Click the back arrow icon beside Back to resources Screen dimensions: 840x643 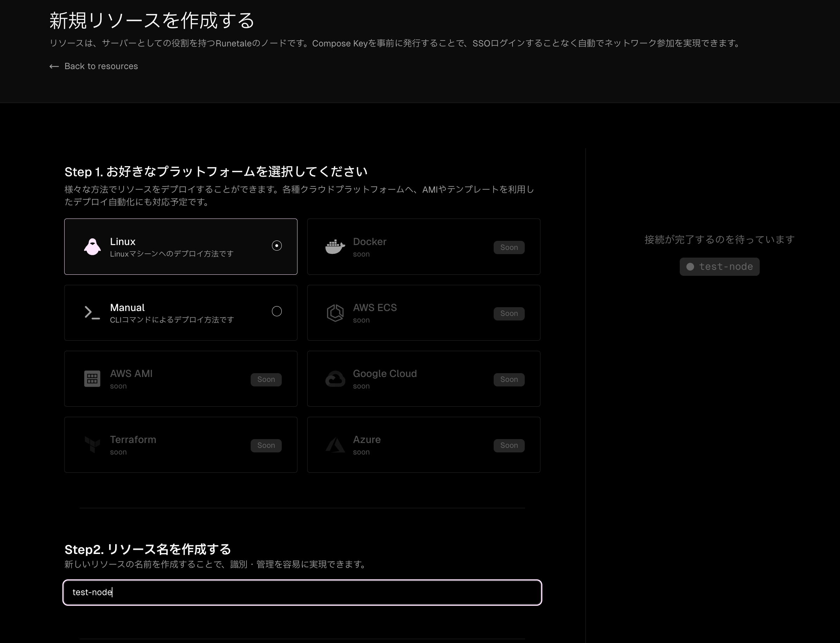(54, 67)
